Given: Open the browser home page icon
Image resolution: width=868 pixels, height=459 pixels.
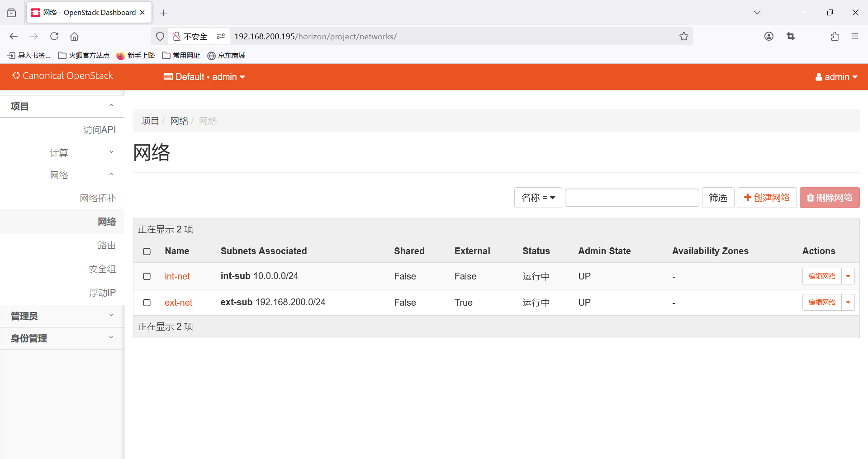Looking at the screenshot, I should (75, 36).
